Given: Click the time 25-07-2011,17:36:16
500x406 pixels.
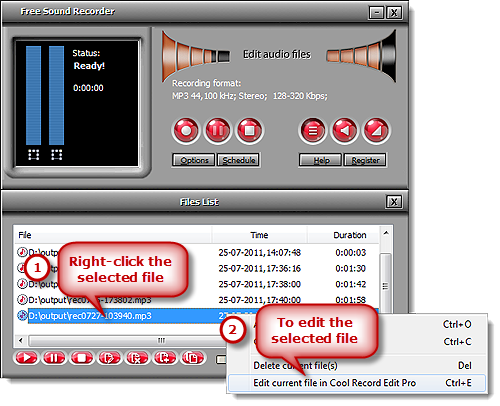Looking at the screenshot, I should [x=260, y=268].
